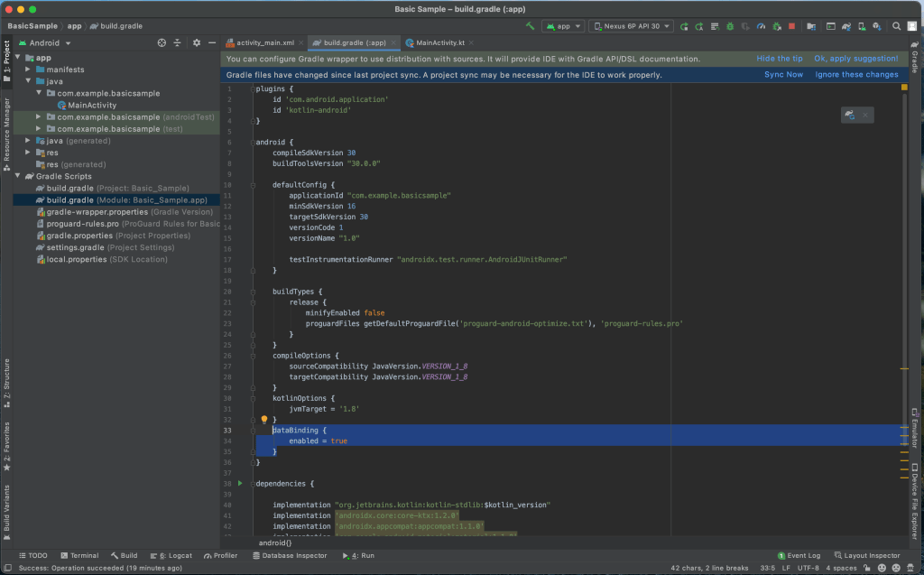The image size is (924, 575).
Task: Click the yellow intention lightbulb in gutter
Action: tap(264, 420)
